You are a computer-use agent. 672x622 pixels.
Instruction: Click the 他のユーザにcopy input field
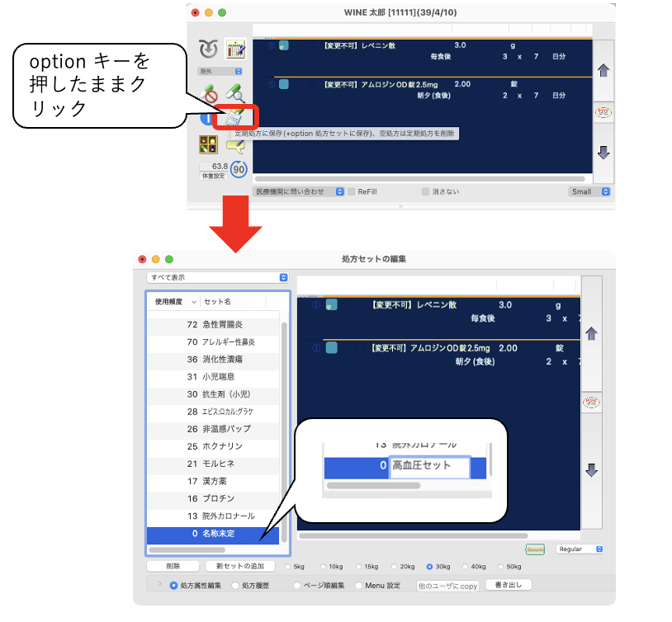(x=448, y=586)
